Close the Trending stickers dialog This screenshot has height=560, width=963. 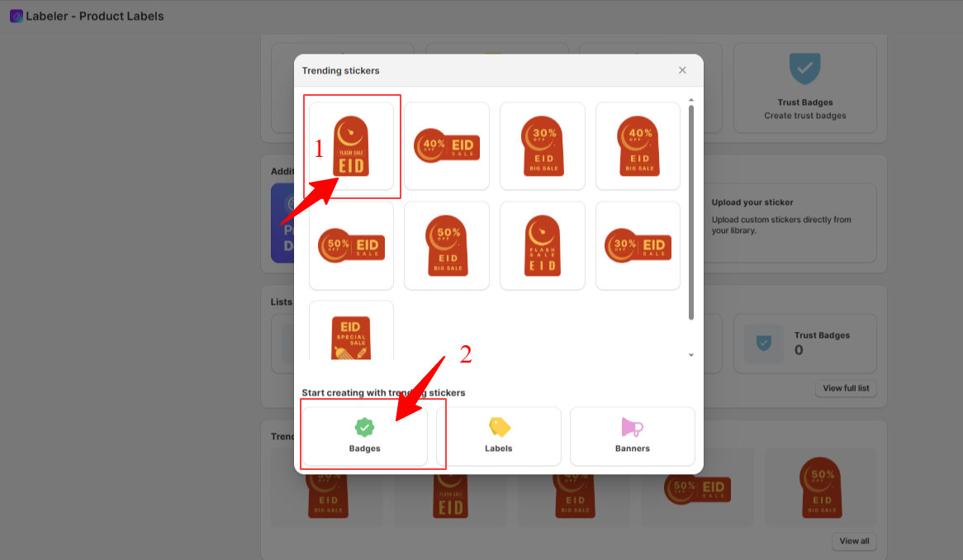point(682,70)
